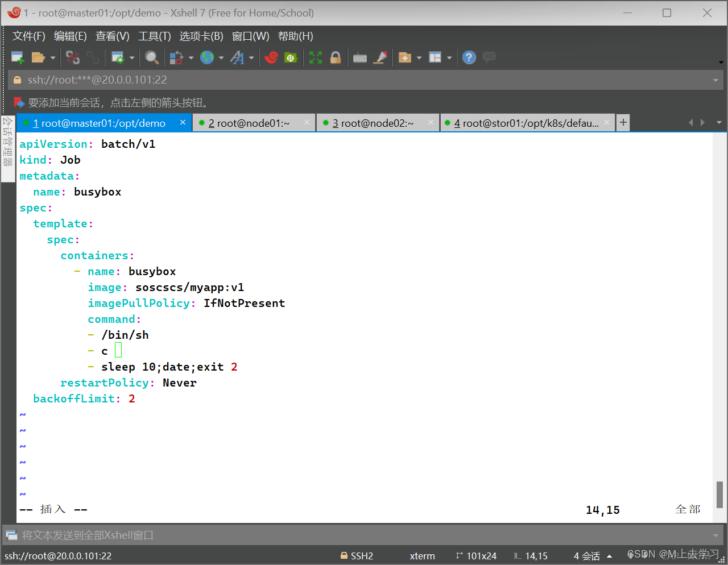Click the layout panes icon
728x565 pixels.
pyautogui.click(x=435, y=57)
